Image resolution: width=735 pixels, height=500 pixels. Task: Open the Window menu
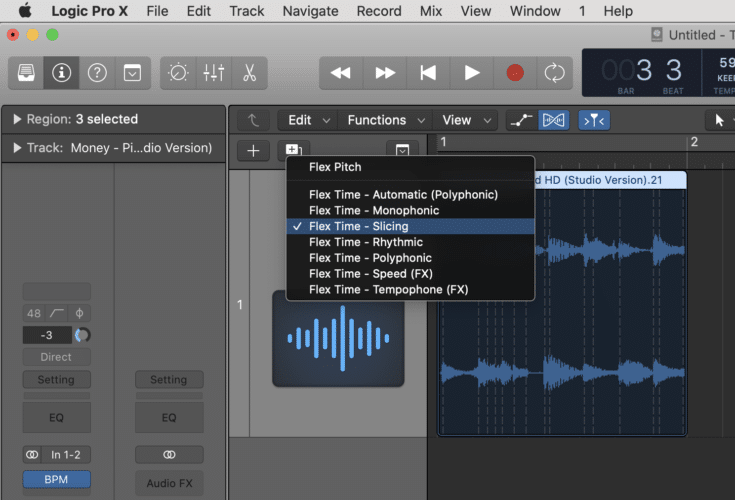(535, 11)
